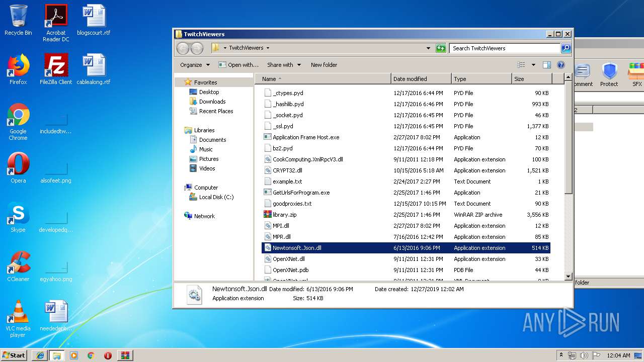Click the Protect icon in WinRAR window
The image size is (644, 362).
[609, 75]
